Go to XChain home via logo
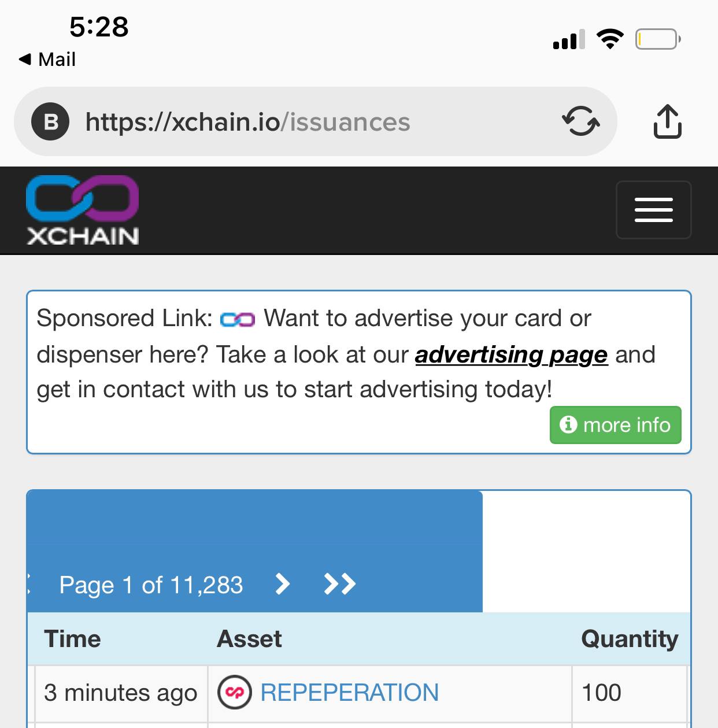Viewport: 718px width, 728px height. point(83,210)
